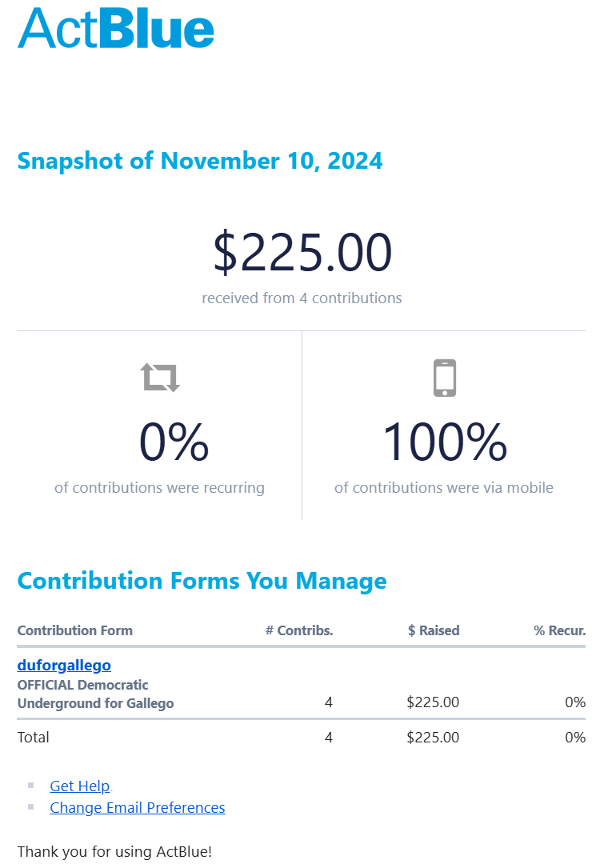Click the % Recur. column header
Image resolution: width=592 pixels, height=868 pixels.
click(559, 630)
